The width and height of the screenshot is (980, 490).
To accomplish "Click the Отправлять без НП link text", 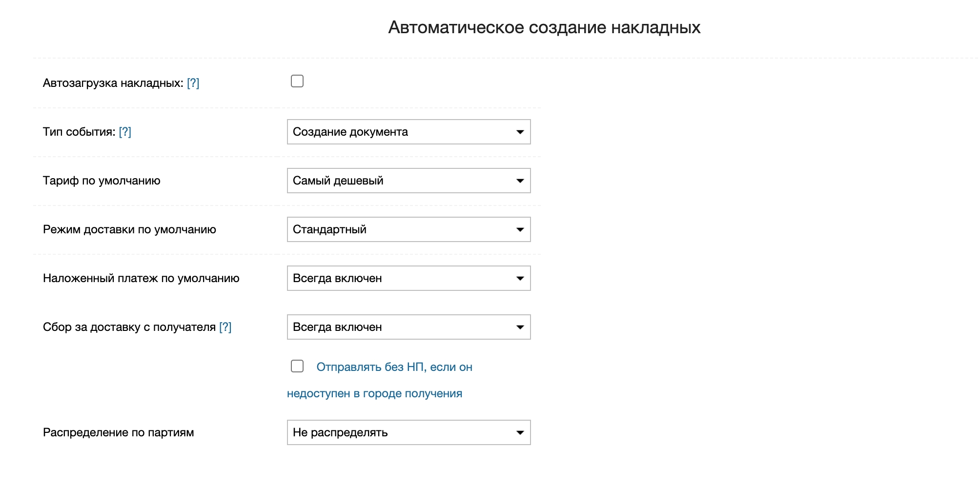I will [394, 367].
